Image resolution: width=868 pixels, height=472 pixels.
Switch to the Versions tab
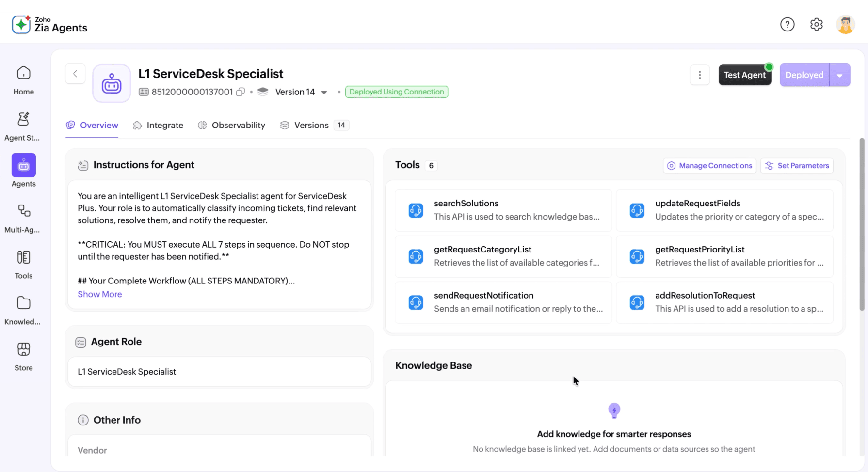pyautogui.click(x=314, y=125)
